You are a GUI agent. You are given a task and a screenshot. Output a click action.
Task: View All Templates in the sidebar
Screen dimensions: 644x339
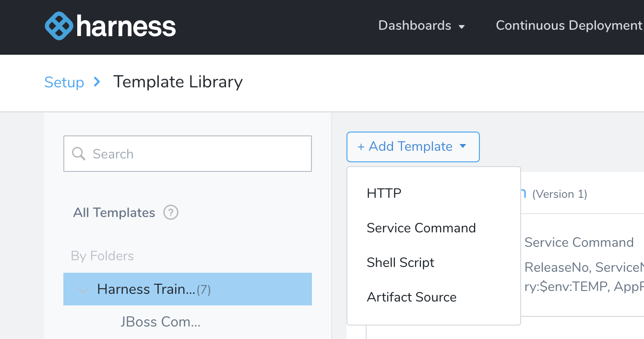click(x=114, y=212)
